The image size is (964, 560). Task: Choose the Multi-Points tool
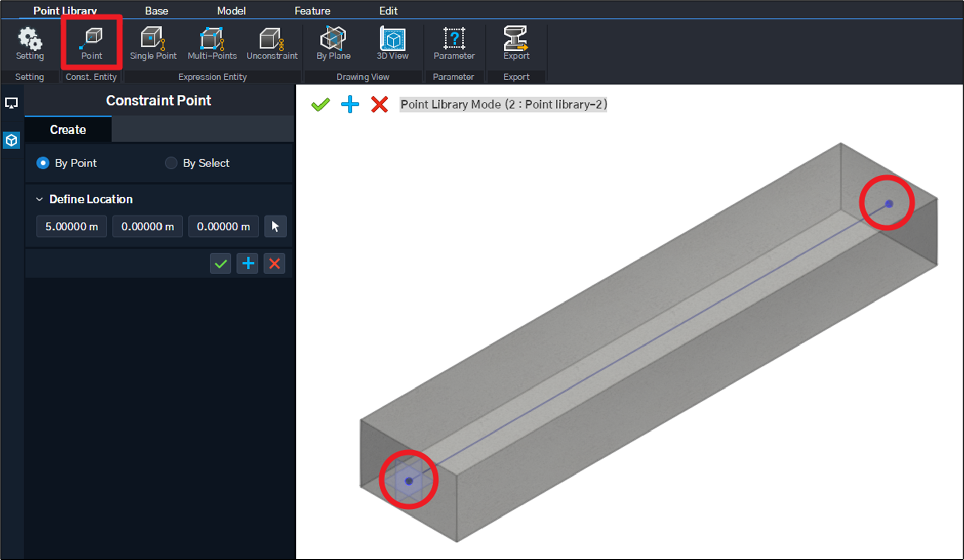pos(212,43)
